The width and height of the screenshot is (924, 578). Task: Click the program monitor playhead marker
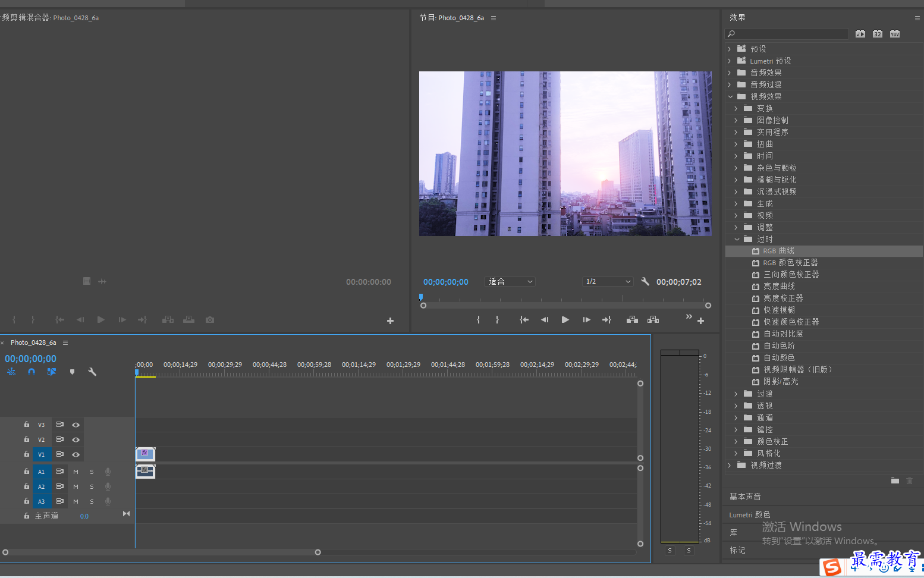click(x=421, y=296)
